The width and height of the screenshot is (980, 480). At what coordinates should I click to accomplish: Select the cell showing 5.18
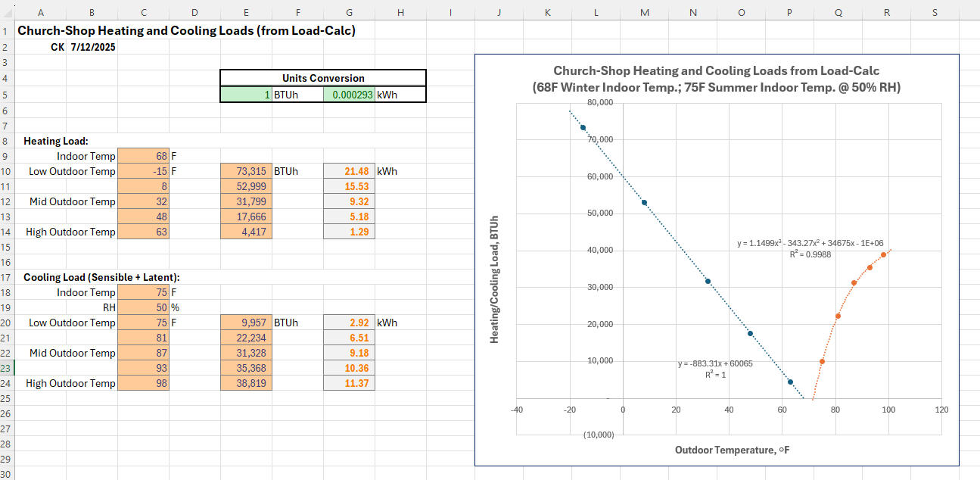coord(349,217)
